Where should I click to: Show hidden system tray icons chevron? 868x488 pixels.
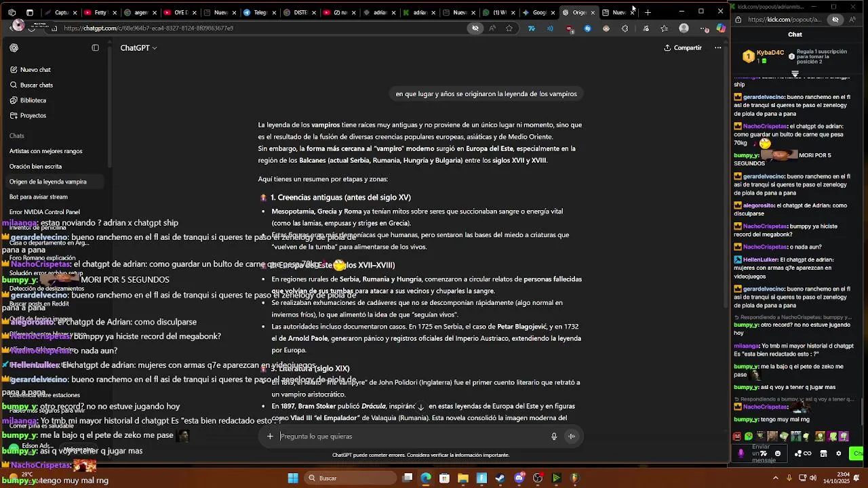pos(776,478)
